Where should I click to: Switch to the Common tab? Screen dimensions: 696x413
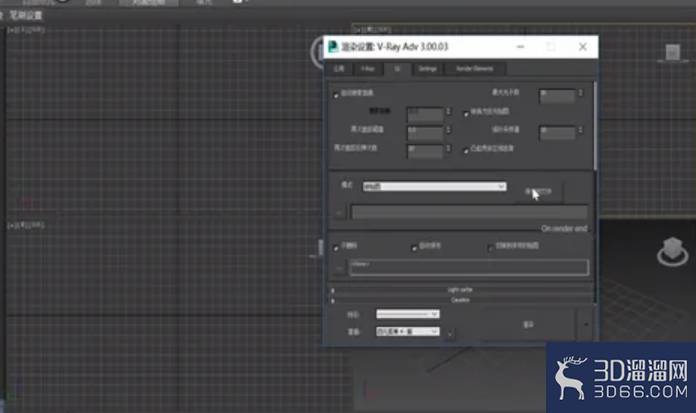click(x=339, y=68)
